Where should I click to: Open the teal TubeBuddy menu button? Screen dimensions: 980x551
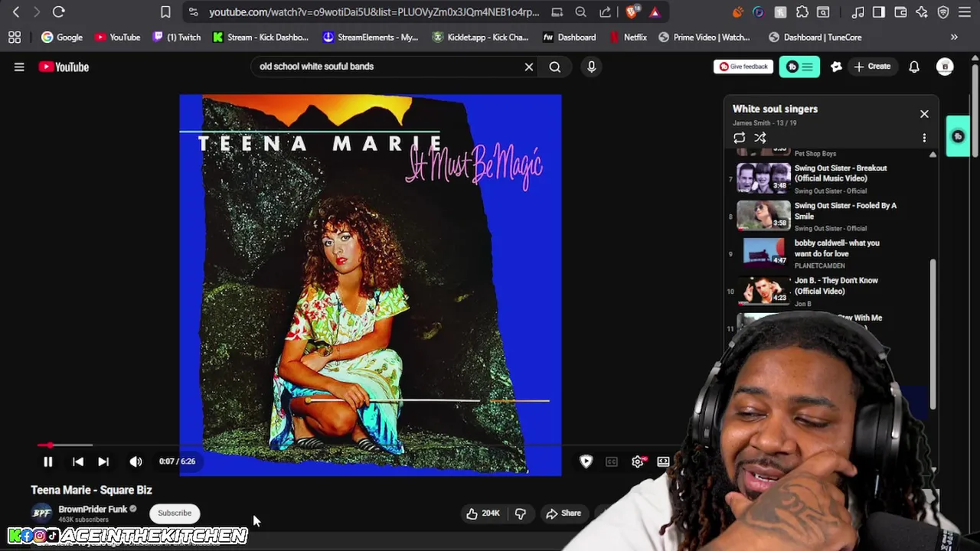[799, 67]
